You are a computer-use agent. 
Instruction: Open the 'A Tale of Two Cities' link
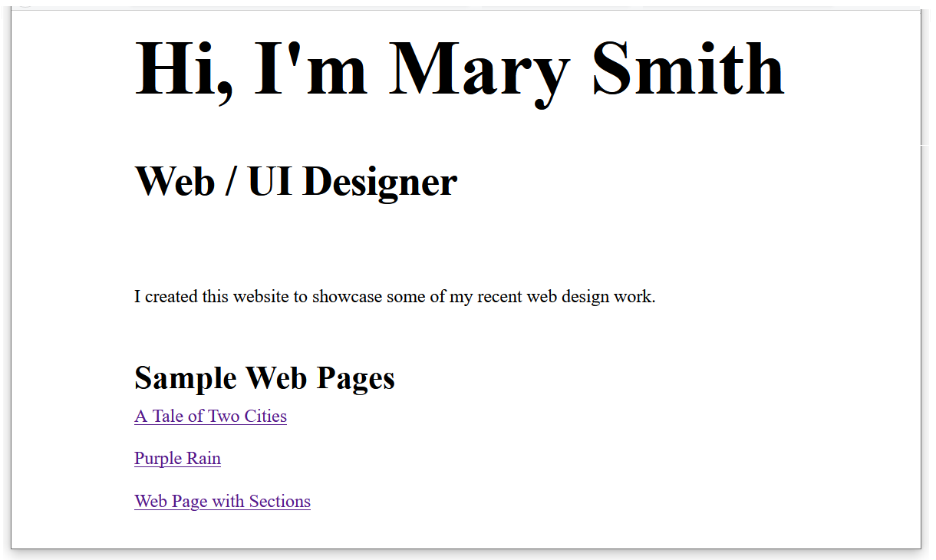(x=210, y=417)
